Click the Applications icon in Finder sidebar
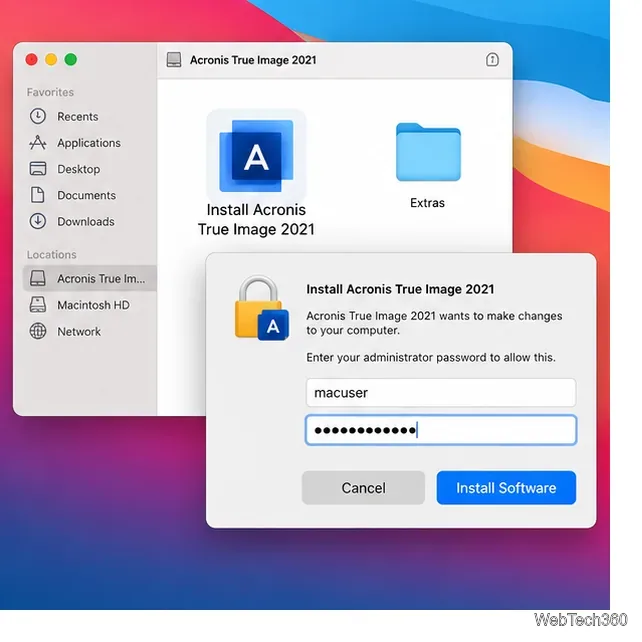Image resolution: width=642 pixels, height=642 pixels. 38,143
